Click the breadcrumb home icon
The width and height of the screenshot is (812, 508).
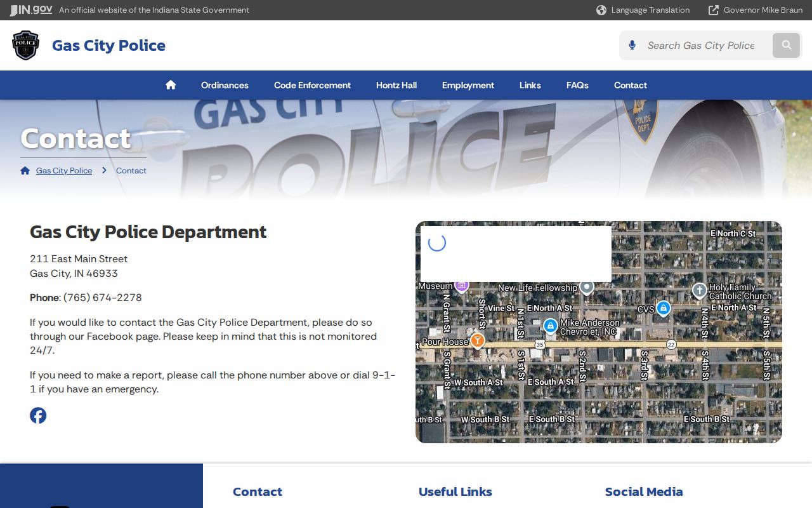click(x=25, y=170)
